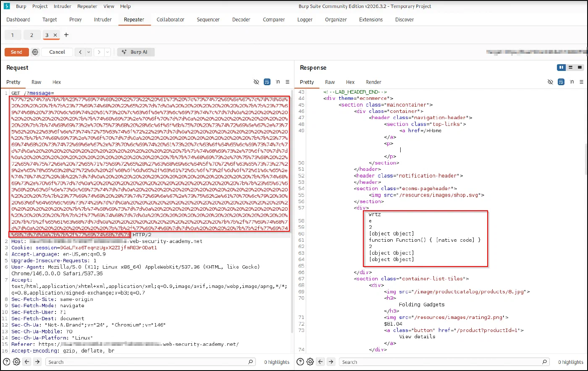The image size is (588, 371).
Task: Open the Intruder menu in menu bar
Action: pos(62,6)
